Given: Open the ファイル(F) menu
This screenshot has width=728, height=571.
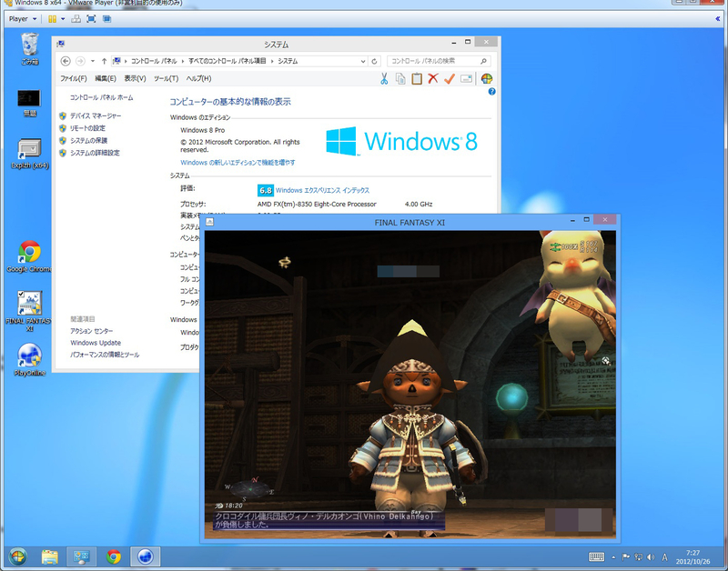Looking at the screenshot, I should 74,78.
